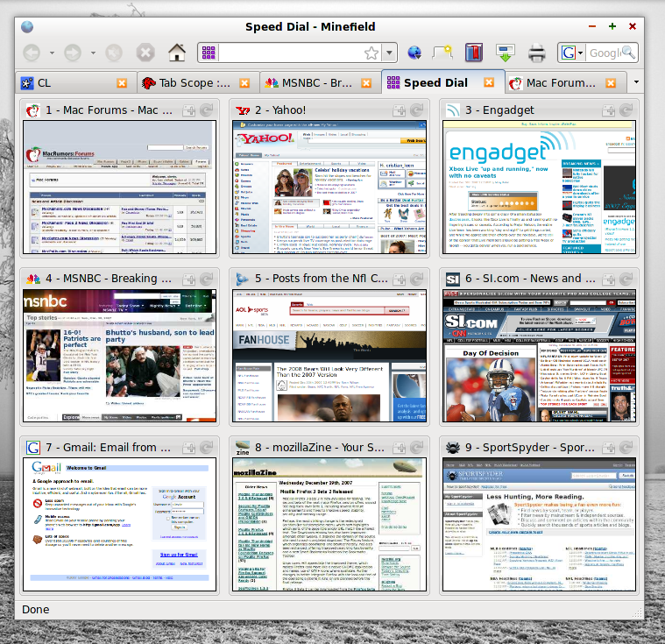This screenshot has width=665, height=644.
Task: Click the Speed Dial site icon in address bar
Action: [x=209, y=53]
